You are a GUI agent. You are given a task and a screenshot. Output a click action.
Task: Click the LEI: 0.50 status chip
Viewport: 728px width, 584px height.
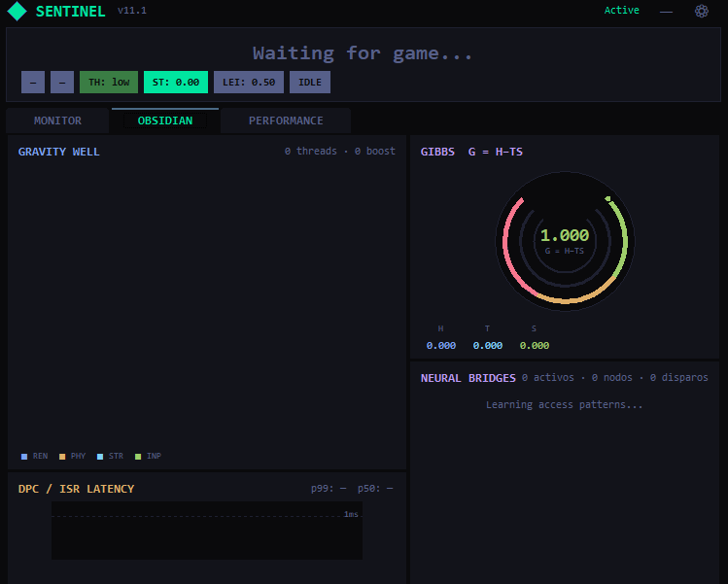tap(249, 83)
